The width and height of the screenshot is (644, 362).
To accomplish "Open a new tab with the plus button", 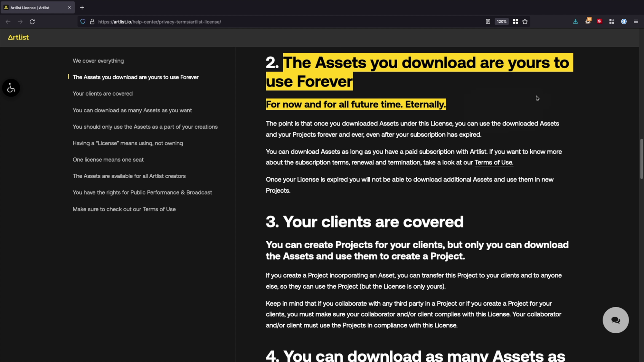I will point(82,7).
